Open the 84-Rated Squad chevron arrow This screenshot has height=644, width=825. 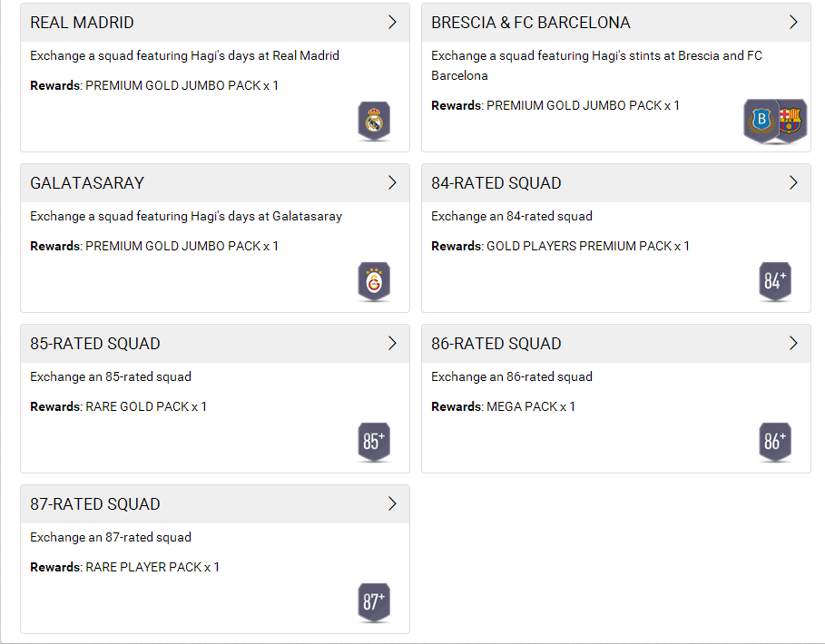(793, 183)
